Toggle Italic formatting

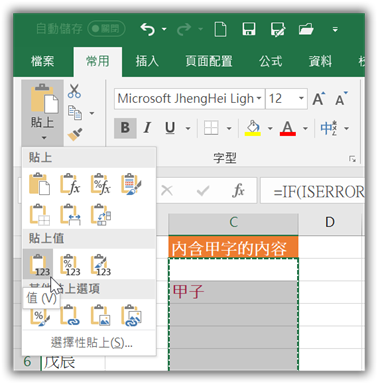147,128
